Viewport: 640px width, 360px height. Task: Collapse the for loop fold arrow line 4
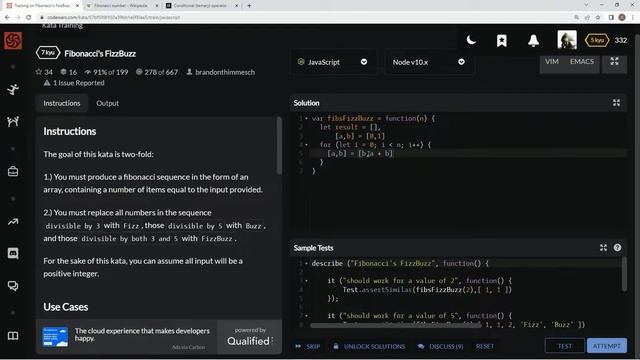point(307,144)
